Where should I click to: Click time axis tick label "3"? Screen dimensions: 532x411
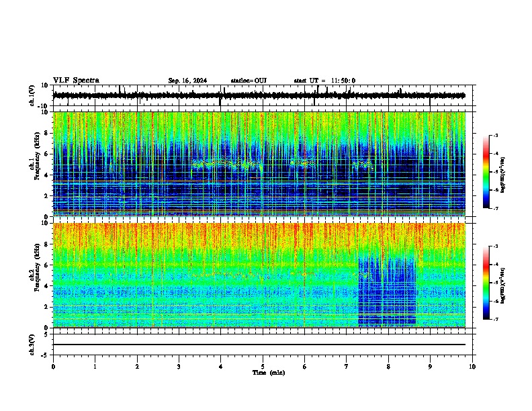coord(179,367)
